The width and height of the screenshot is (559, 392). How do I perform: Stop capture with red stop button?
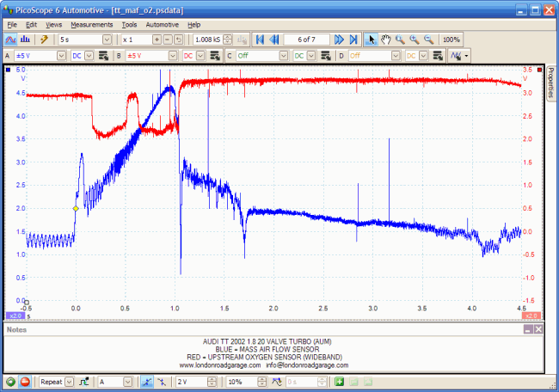(26, 381)
